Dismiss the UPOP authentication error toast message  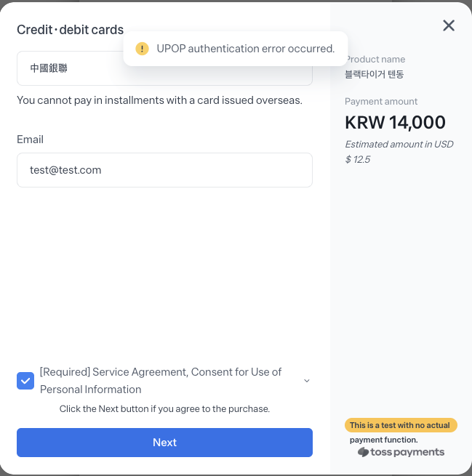point(236,49)
